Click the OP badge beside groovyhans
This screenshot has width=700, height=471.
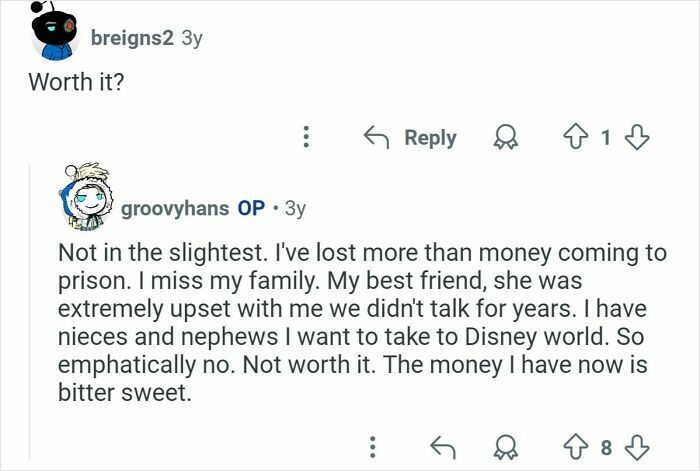point(251,209)
